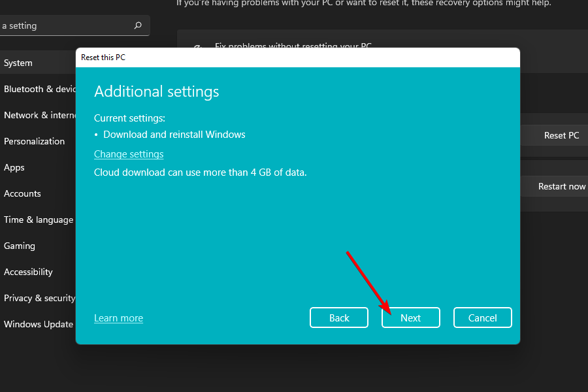The image size is (588, 392).
Task: Open Privacy & security settings
Action: point(39,298)
